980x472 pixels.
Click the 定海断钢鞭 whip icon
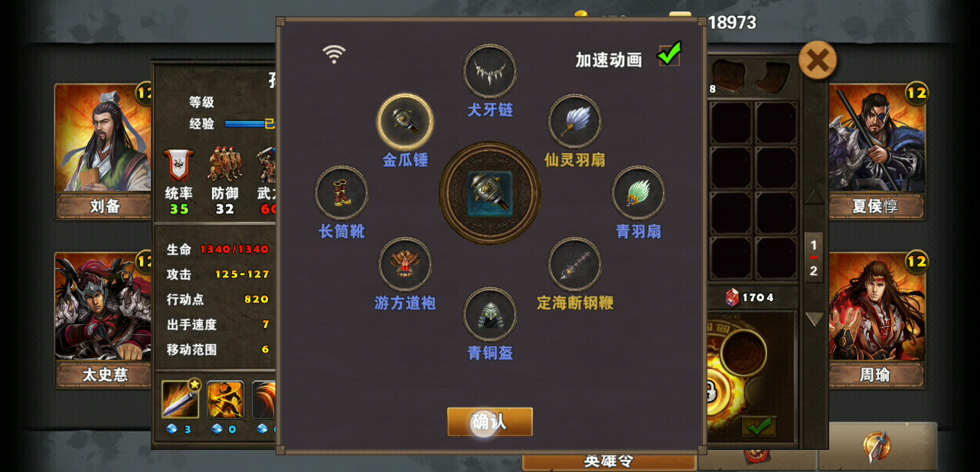click(575, 264)
